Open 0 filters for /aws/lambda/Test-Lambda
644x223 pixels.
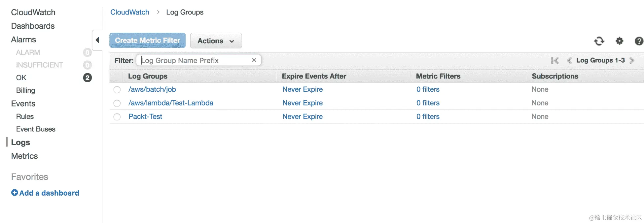tap(428, 103)
